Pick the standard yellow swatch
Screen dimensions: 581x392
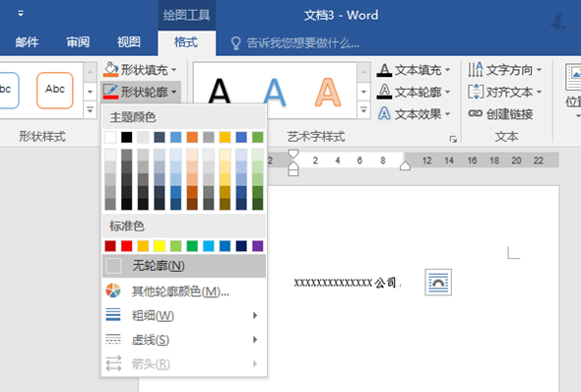160,246
